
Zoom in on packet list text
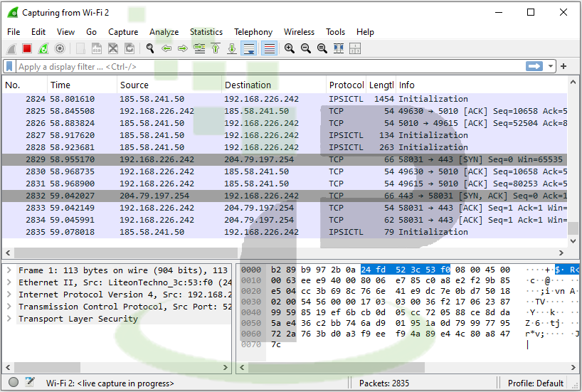click(290, 48)
